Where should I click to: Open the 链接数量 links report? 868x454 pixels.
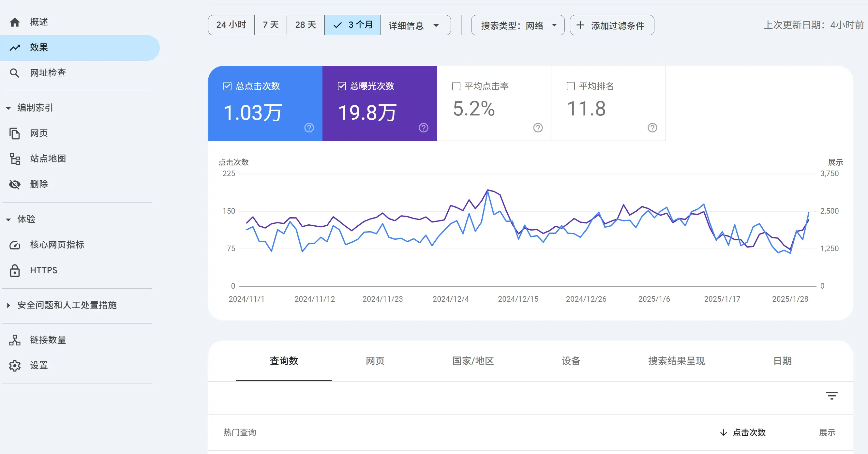(48, 340)
